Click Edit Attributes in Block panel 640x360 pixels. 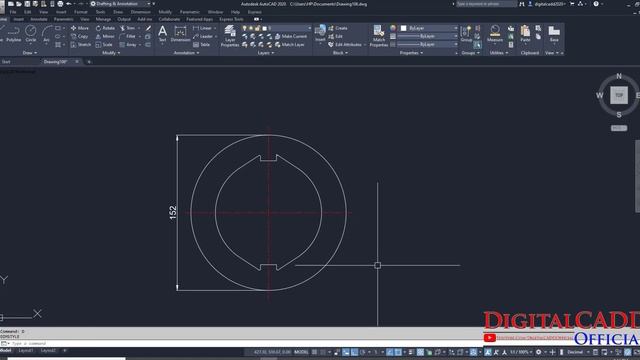pos(345,44)
